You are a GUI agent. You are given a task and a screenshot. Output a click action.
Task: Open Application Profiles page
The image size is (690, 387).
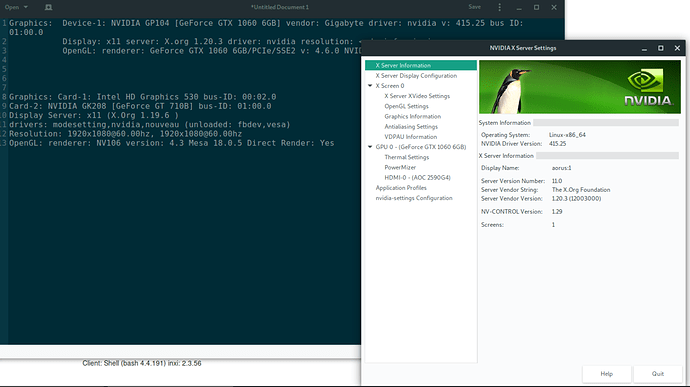click(x=401, y=188)
